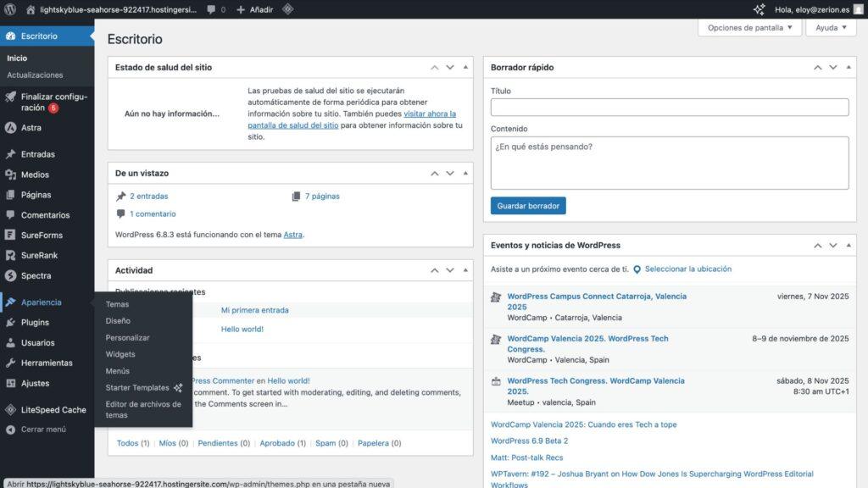Open the Seleccionar la ubicación link

coord(687,269)
